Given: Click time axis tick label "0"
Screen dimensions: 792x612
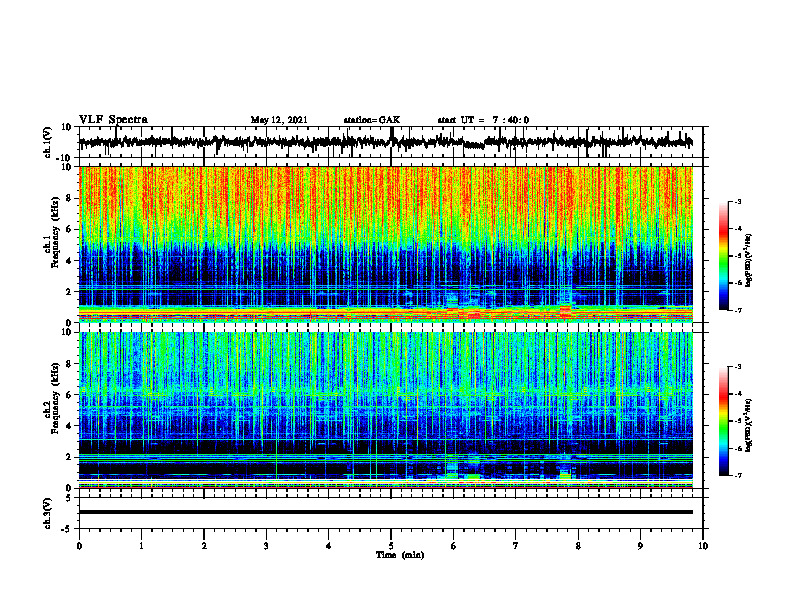Looking at the screenshot, I should click(x=79, y=546).
